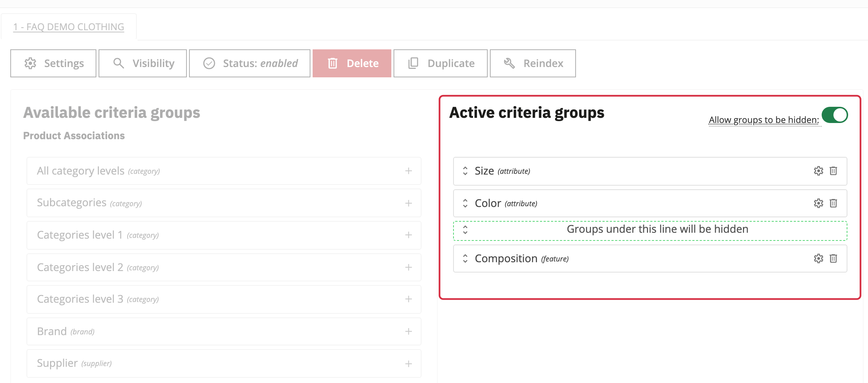Delete the Size attribute group

833,171
